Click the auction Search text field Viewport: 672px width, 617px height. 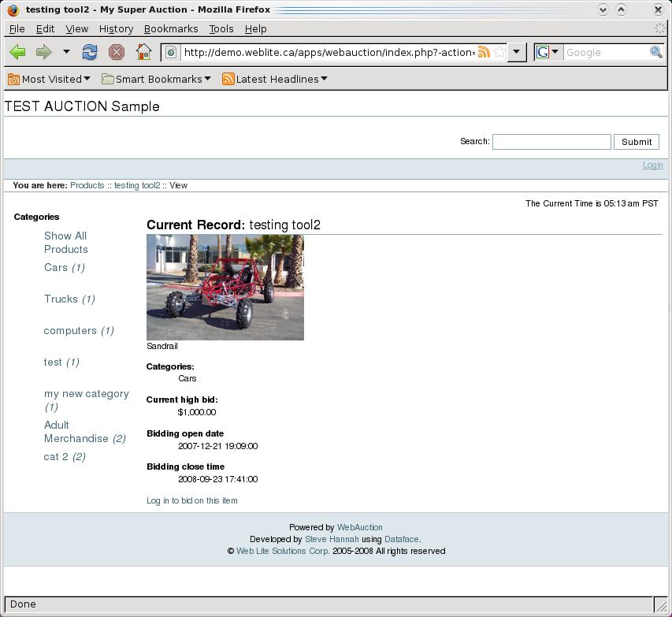[551, 142]
